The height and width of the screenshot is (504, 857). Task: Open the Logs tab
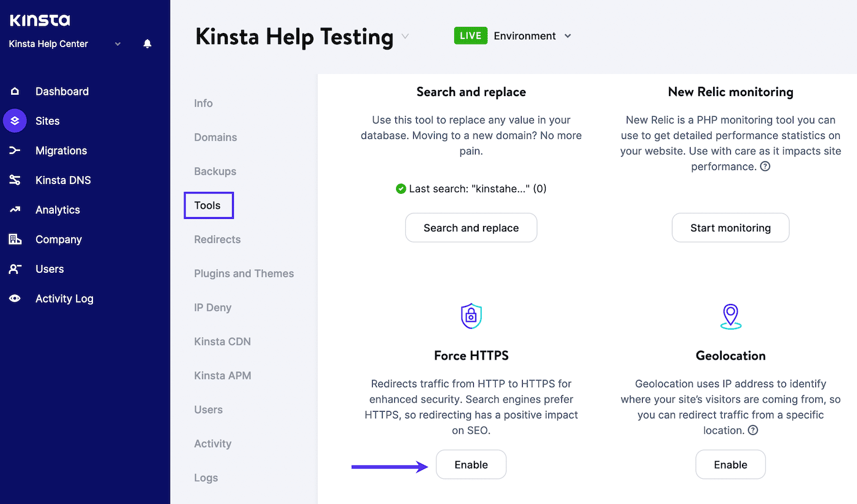click(206, 478)
